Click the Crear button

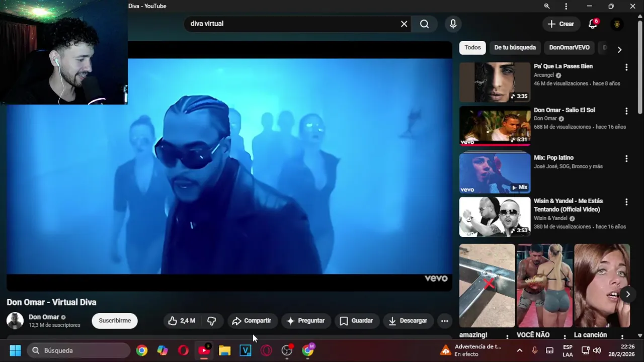click(x=560, y=24)
